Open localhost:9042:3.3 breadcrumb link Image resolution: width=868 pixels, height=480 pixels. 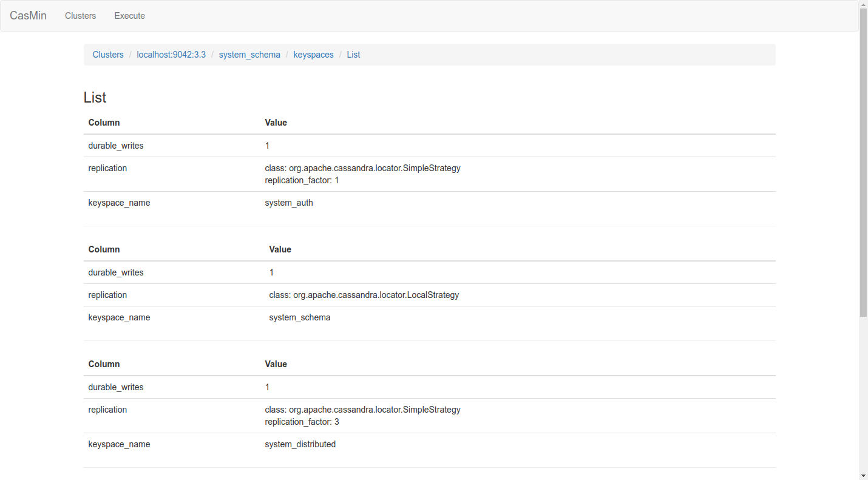(171, 55)
